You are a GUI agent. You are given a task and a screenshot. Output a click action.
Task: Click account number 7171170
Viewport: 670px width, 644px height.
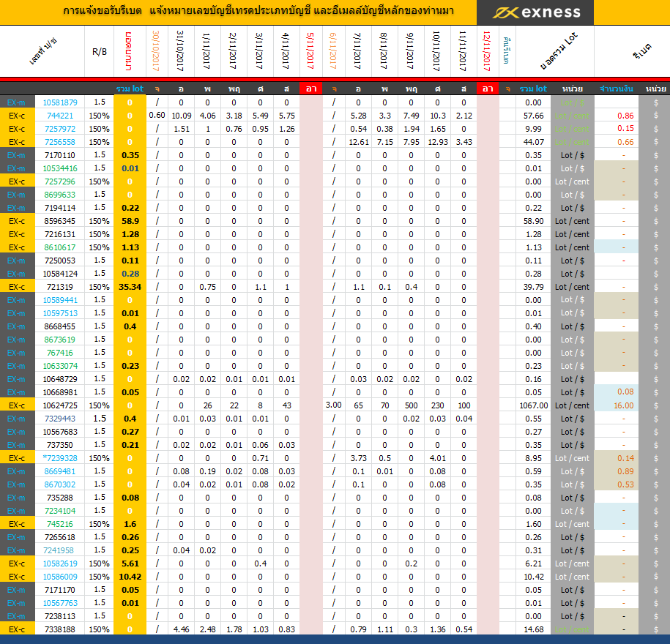pos(60,590)
